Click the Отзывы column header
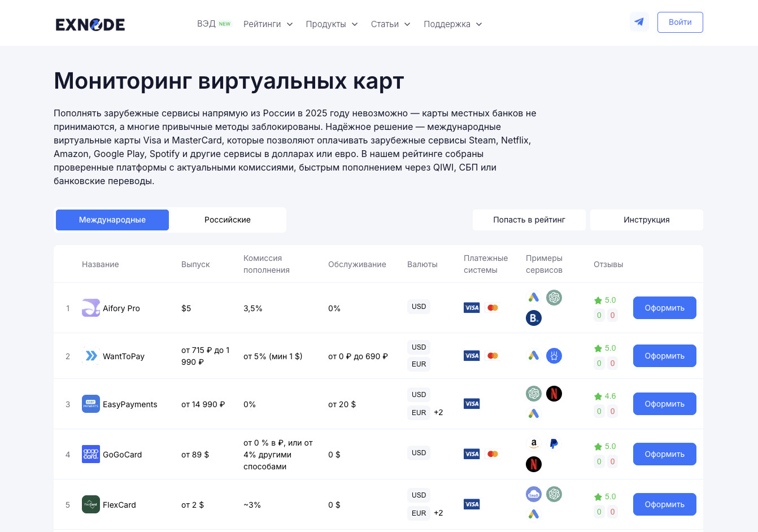 [608, 264]
